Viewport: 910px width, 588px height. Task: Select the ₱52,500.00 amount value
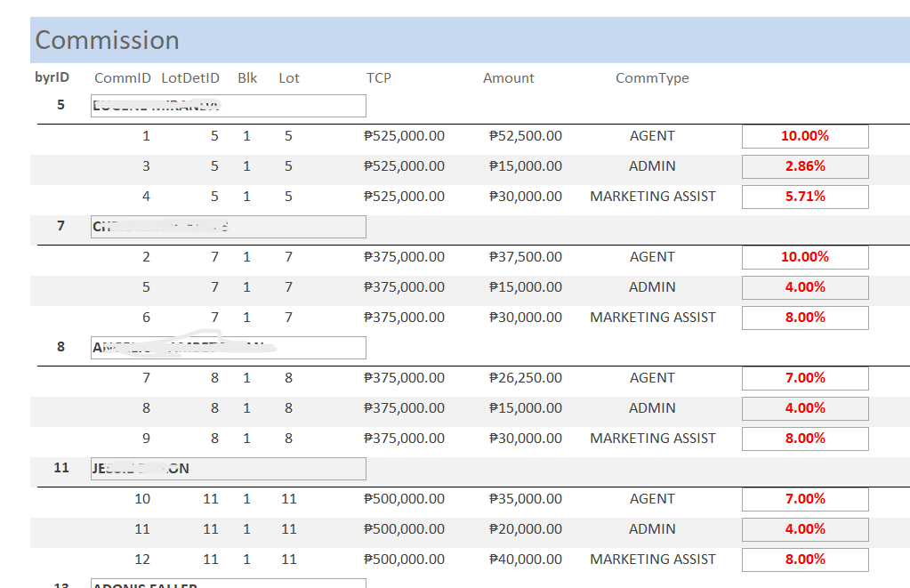(526, 136)
